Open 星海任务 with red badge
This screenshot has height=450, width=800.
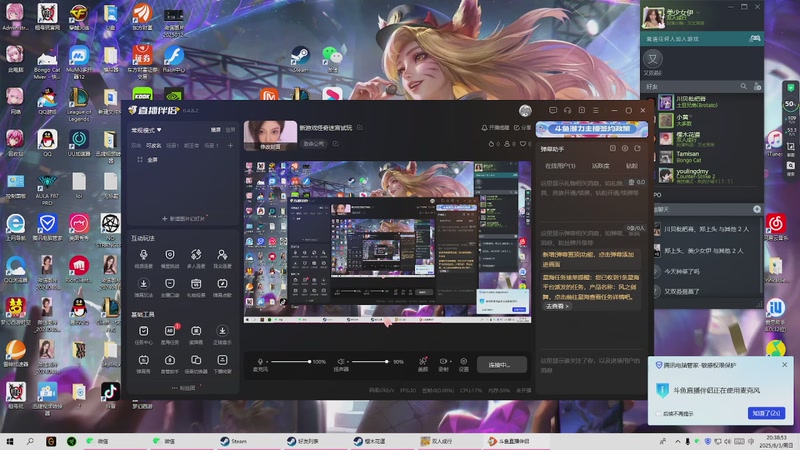(x=170, y=335)
